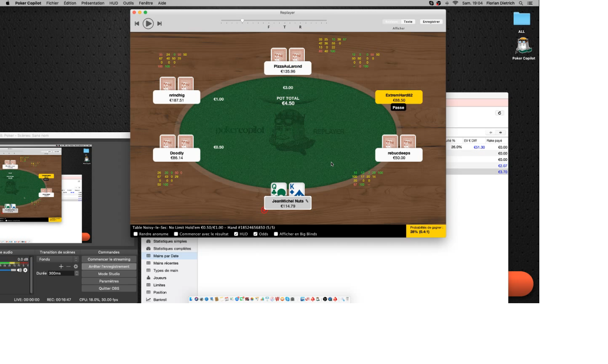Click the Enregistrer button

pos(431,22)
